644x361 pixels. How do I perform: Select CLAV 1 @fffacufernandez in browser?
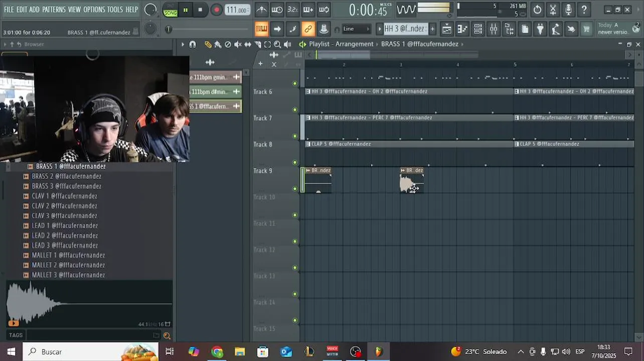65,196
